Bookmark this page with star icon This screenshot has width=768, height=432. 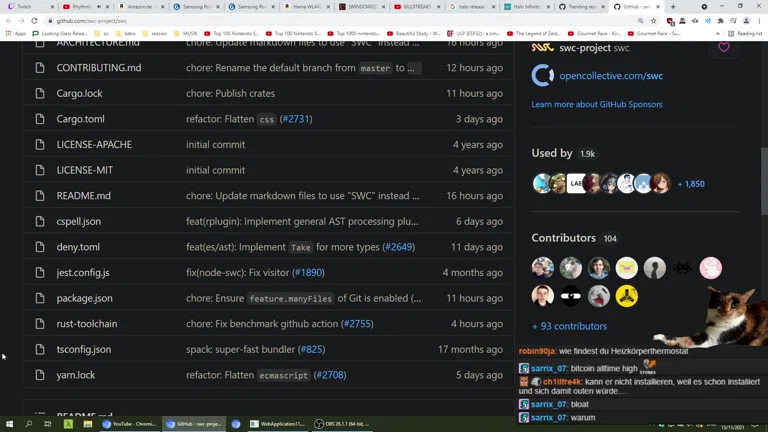click(x=654, y=20)
